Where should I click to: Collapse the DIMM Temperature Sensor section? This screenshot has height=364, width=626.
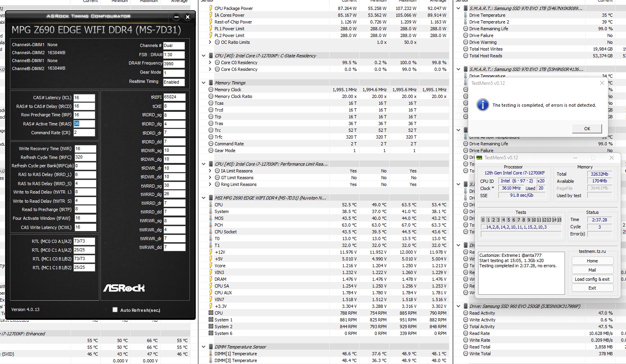point(204,347)
